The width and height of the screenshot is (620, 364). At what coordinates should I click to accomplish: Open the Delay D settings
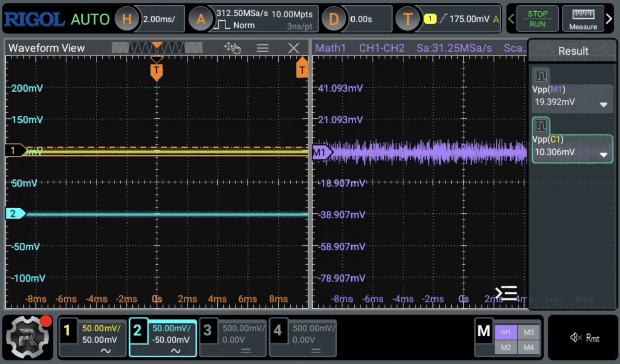334,19
